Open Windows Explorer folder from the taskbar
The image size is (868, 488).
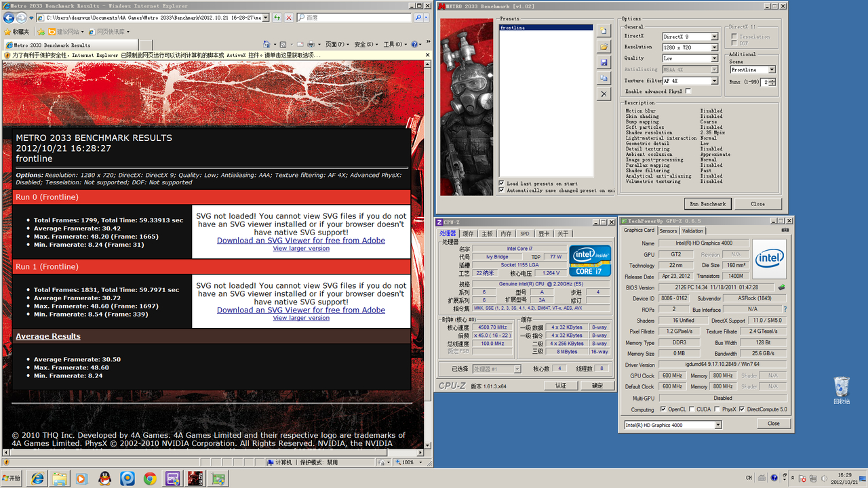pyautogui.click(x=60, y=479)
